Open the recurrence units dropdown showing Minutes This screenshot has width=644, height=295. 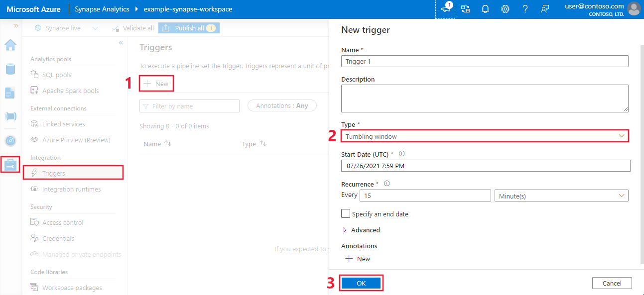[x=561, y=195]
